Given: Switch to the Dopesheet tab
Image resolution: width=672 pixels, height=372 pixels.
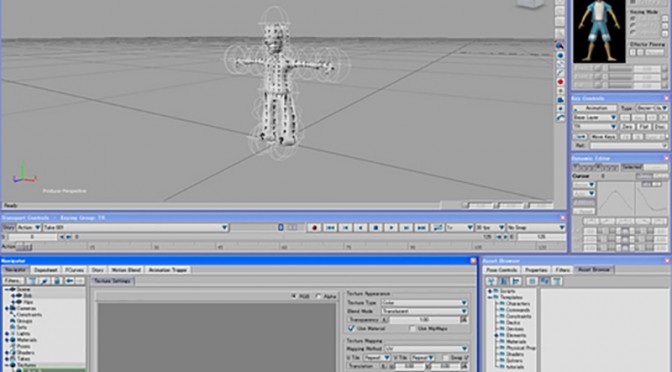Looking at the screenshot, I should click(x=46, y=270).
